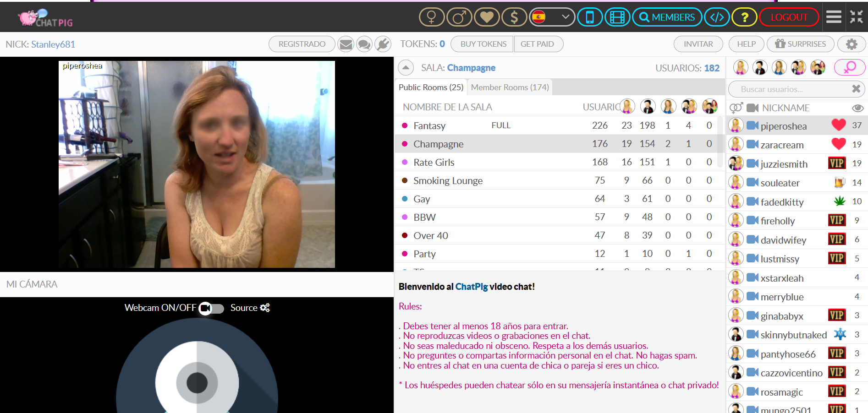The image size is (868, 413).
Task: Open the embed code icon
Action: coord(717,17)
